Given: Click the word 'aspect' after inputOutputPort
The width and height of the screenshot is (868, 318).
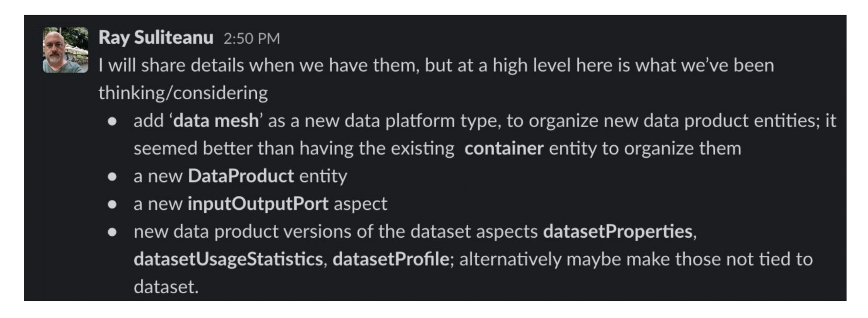Looking at the screenshot, I should click(x=360, y=204).
